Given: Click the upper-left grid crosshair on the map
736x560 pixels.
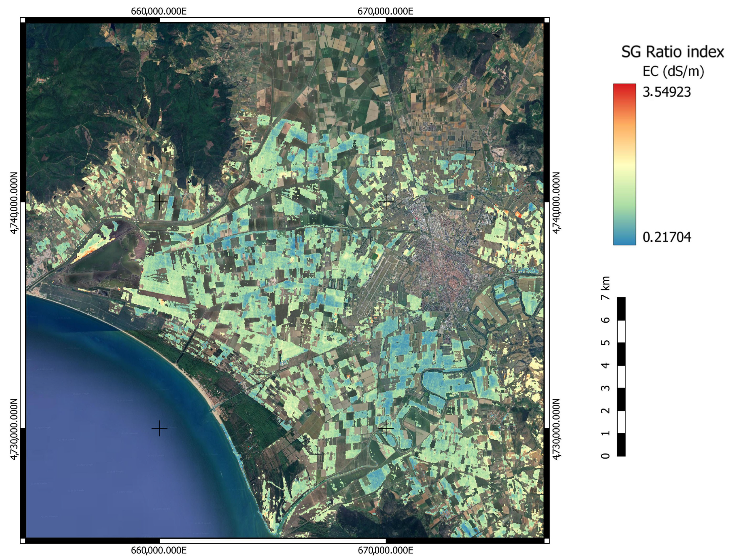Looking at the screenshot, I should click(x=159, y=202).
